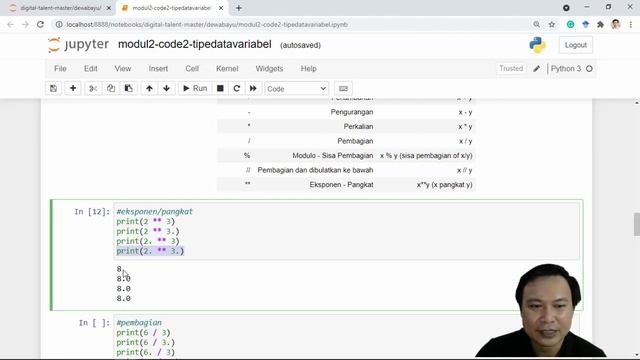Close the modul2-code2-tipedatavariabel tab

pyautogui.click(x=221, y=8)
